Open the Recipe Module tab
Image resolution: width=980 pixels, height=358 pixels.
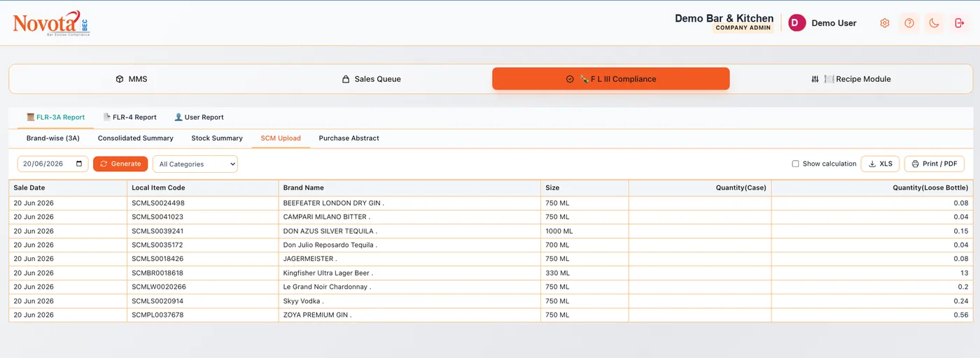[850, 79]
